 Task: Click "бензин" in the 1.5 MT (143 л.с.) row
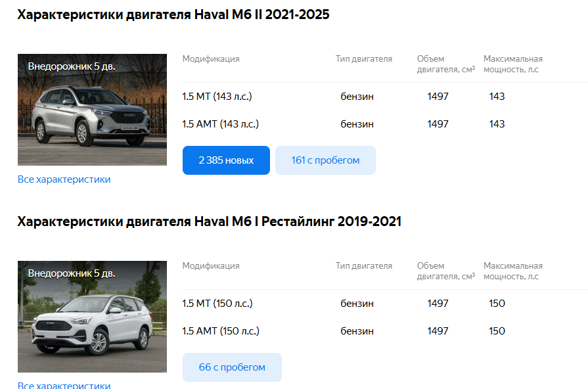point(357,97)
